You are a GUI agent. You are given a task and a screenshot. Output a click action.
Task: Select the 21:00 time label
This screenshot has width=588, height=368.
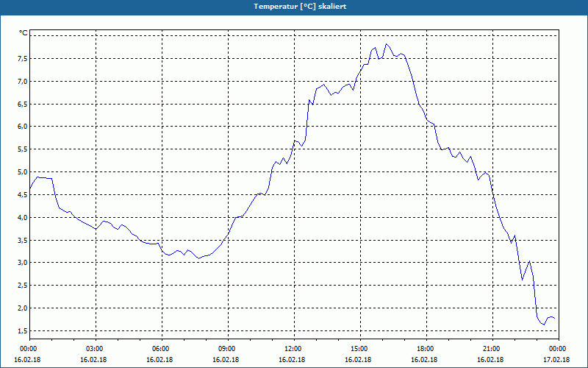492,349
